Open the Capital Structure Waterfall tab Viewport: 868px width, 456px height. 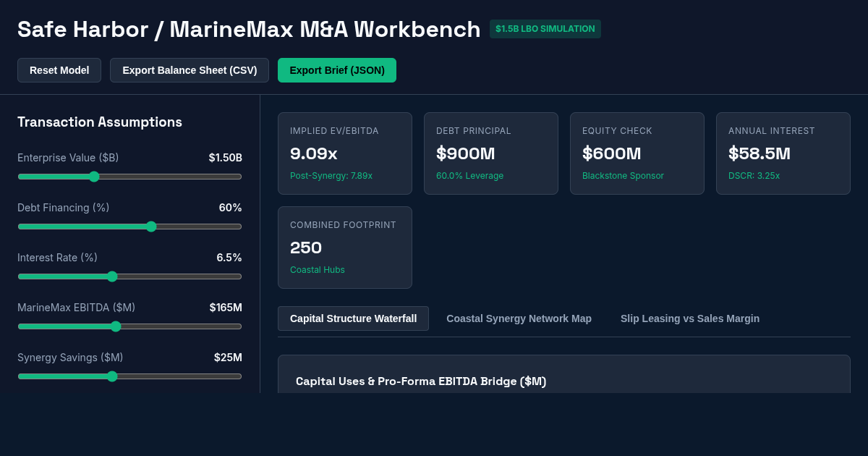click(353, 318)
